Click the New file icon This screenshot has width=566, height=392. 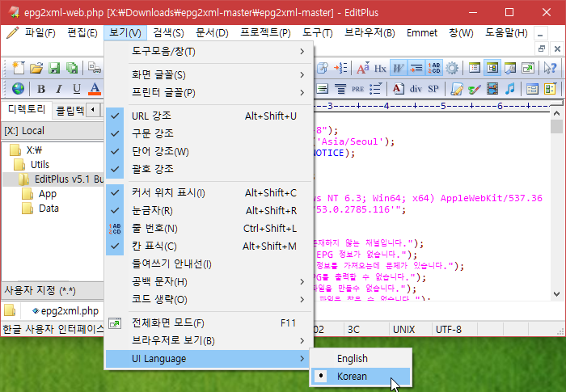click(19, 68)
